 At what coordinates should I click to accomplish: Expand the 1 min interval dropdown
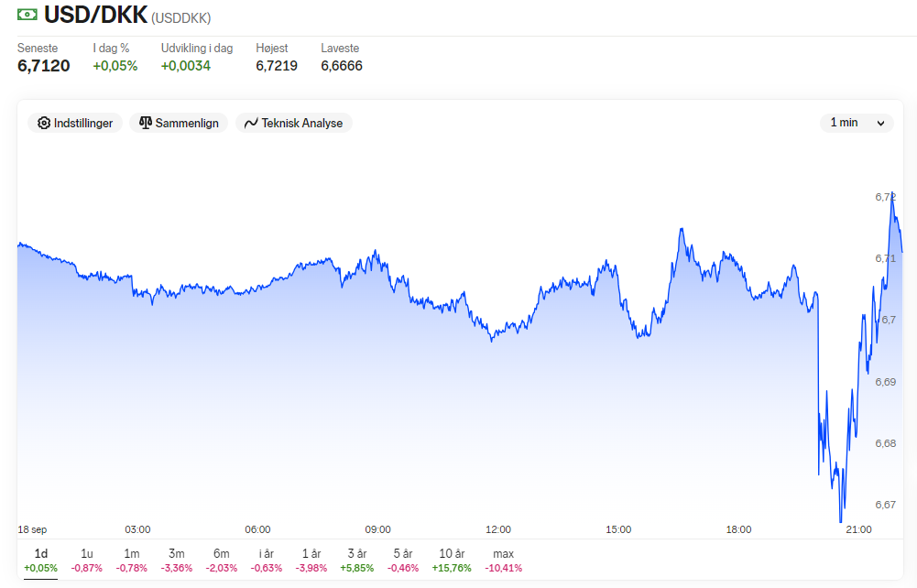pos(857,123)
